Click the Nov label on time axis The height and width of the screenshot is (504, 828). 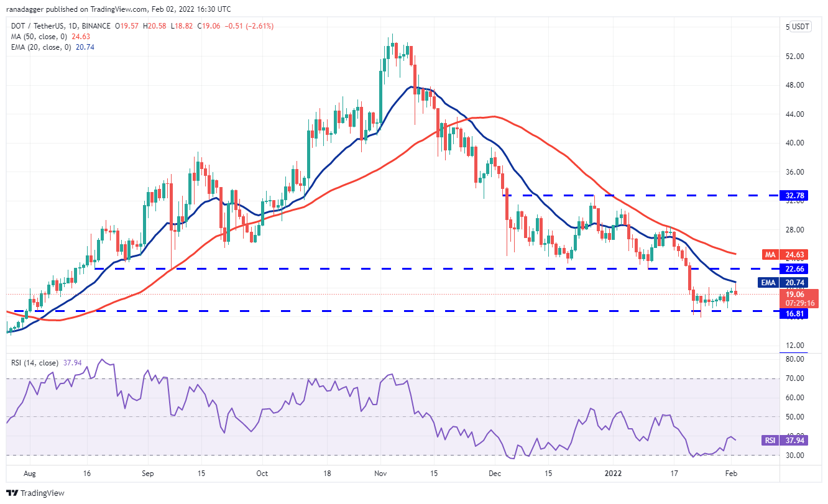tap(381, 472)
